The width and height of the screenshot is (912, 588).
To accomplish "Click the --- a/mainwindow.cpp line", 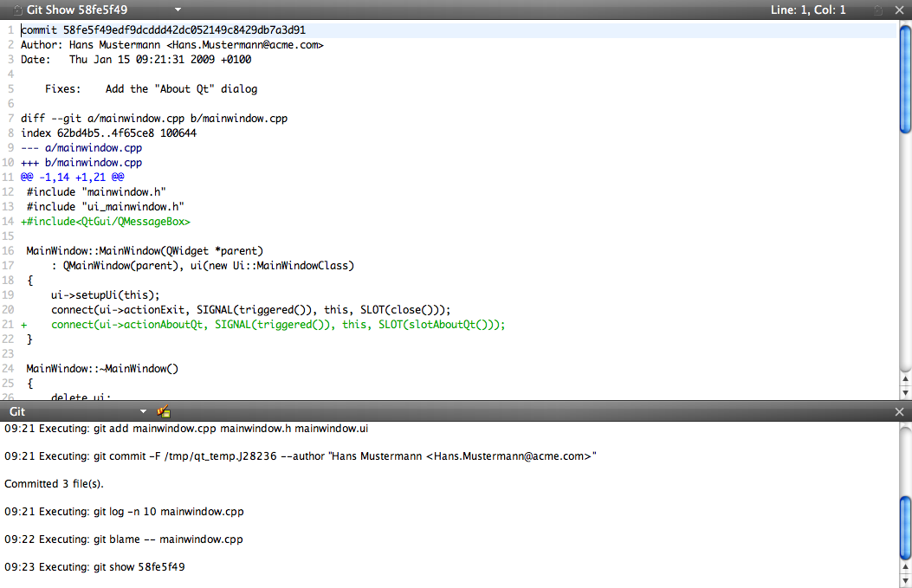I will (x=81, y=148).
